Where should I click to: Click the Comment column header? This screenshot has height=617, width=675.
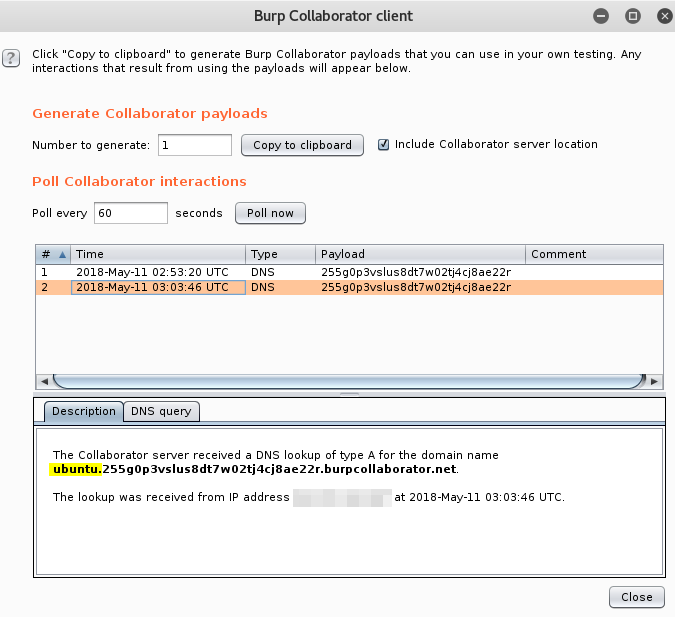tap(594, 254)
